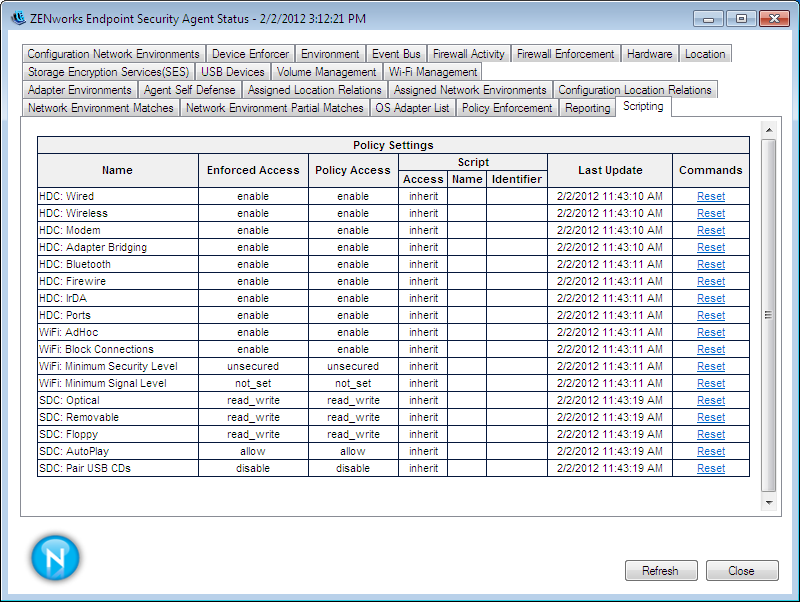
Task: Open the Policy Enforcement tab
Action: click(x=507, y=108)
